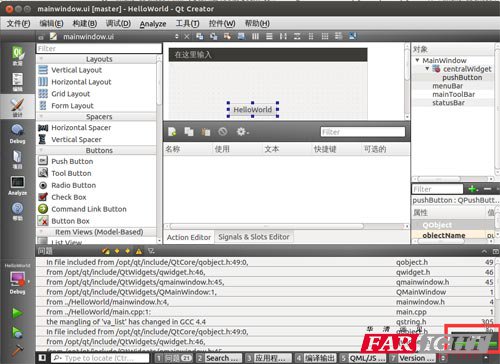Activate Edit Signals/Slots toolbar icon
The image size is (500, 364).
pos(214,36)
